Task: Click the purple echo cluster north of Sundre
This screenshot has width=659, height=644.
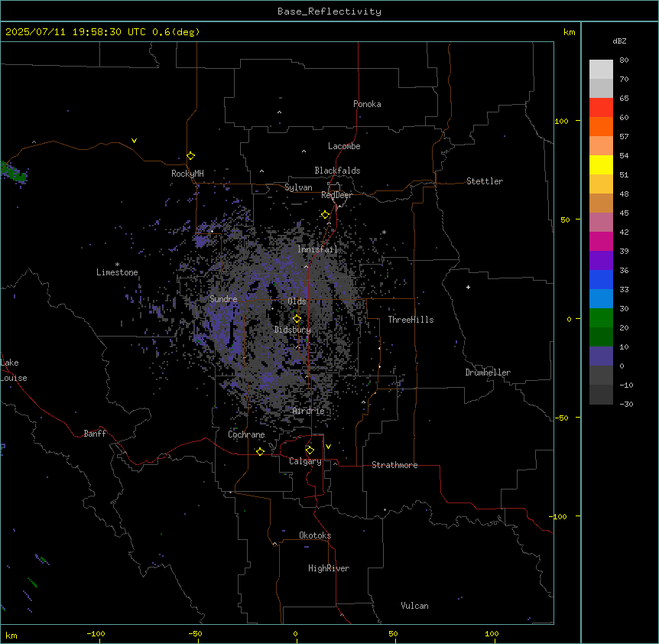Action: tap(202, 241)
